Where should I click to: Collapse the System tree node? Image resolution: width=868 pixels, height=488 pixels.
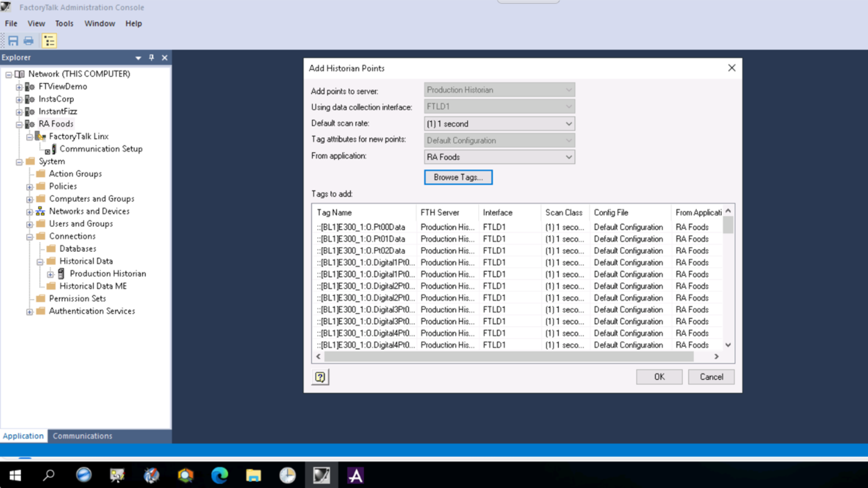(x=19, y=162)
